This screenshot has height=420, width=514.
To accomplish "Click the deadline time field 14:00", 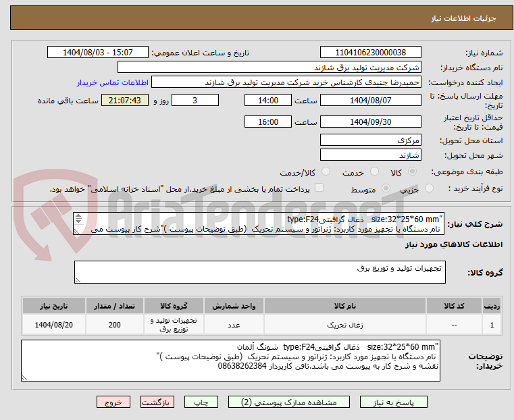I will click(x=268, y=100).
